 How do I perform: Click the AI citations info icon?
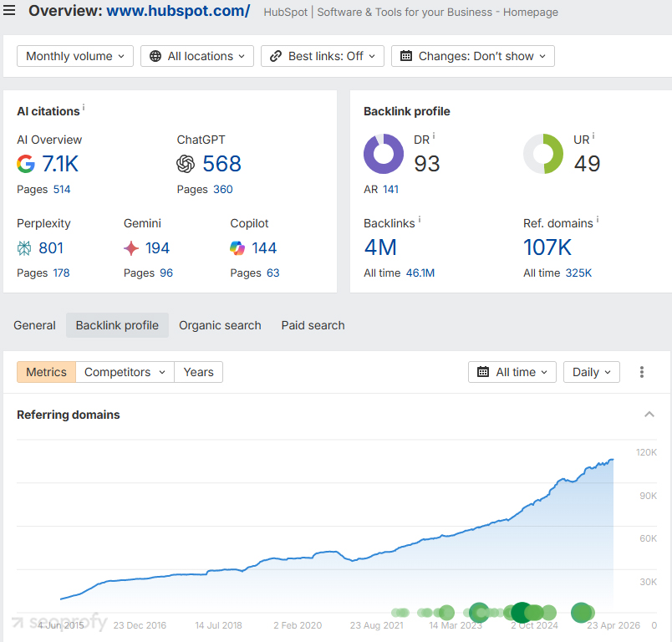84,107
